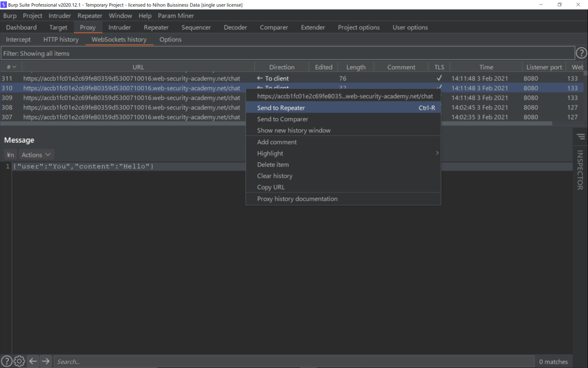Open the filter help question mark icon
Image resolution: width=588 pixels, height=368 pixels.
click(x=581, y=53)
